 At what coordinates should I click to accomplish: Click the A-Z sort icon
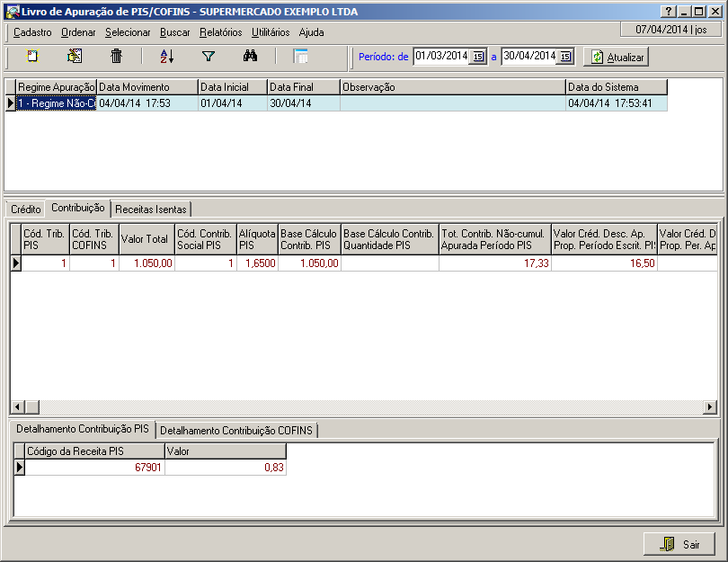(x=166, y=57)
